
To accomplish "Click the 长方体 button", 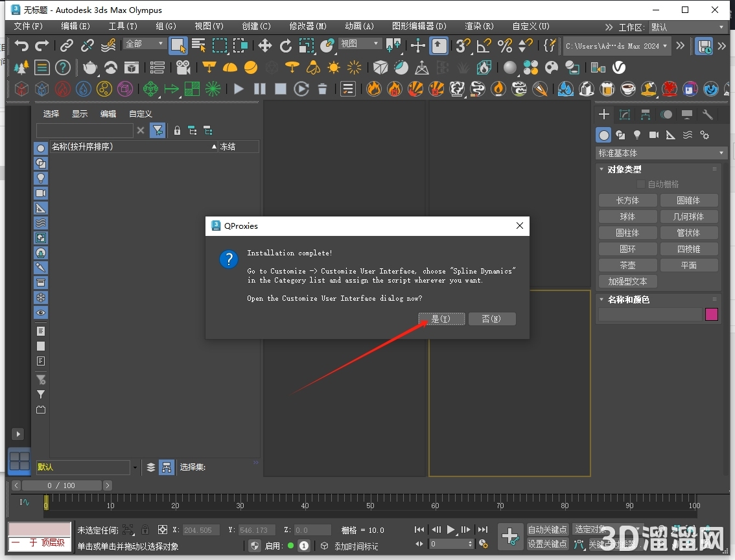I will click(627, 200).
